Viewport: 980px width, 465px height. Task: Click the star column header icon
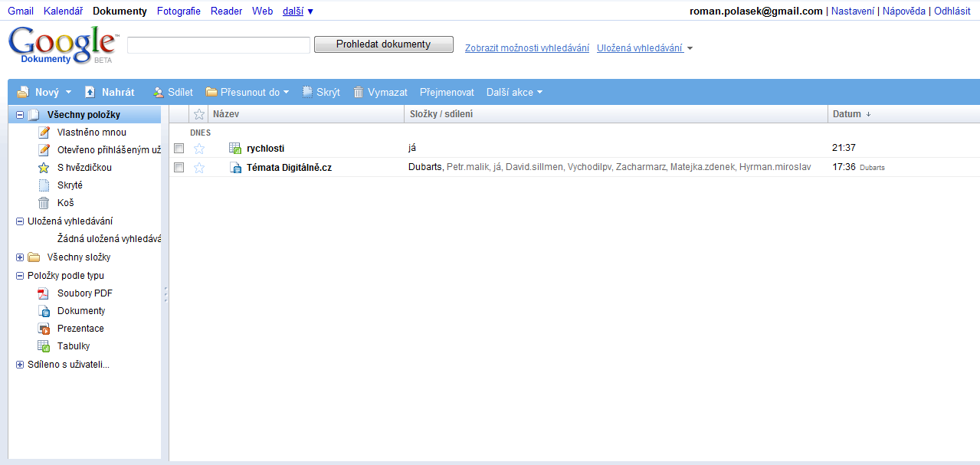coord(199,114)
